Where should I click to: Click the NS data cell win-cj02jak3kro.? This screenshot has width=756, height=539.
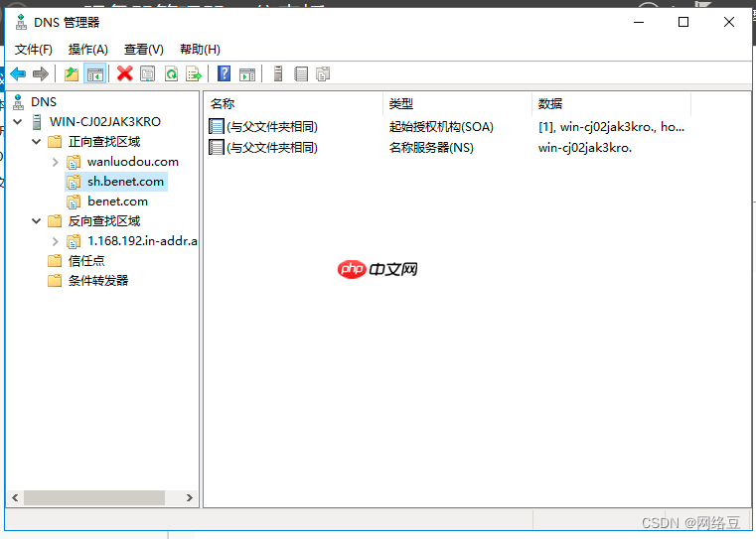(x=585, y=147)
